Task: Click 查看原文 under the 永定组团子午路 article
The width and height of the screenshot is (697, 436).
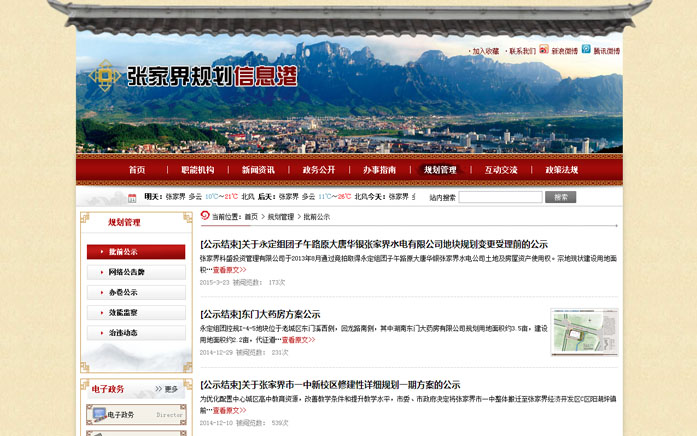Action: 229,270
